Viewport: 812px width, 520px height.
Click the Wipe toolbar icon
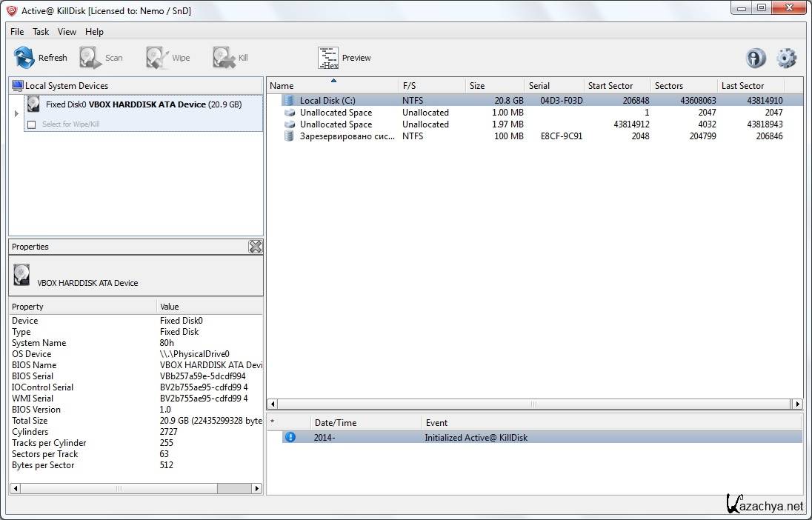[x=158, y=58]
